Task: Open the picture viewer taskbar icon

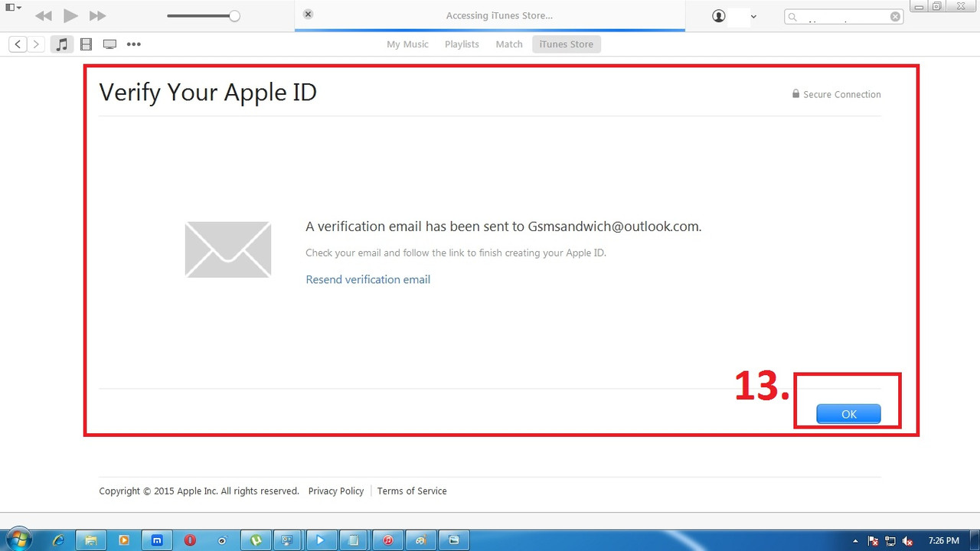Action: [453, 540]
